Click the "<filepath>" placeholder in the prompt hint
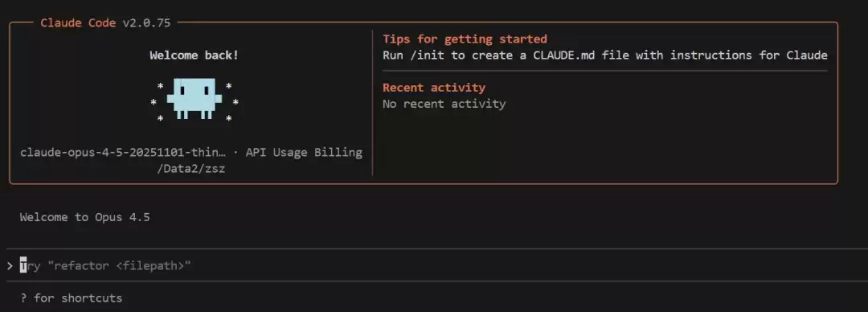This screenshot has height=312, width=868. 150,266
